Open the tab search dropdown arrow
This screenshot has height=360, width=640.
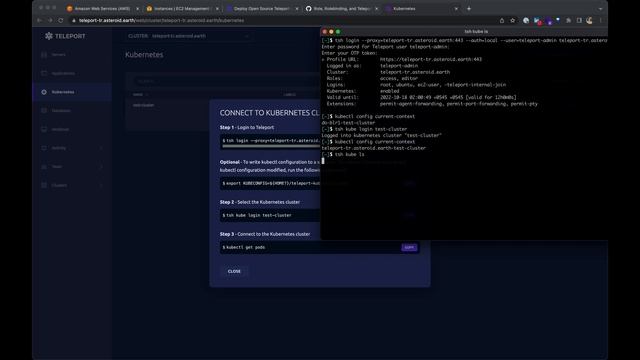pyautogui.click(x=600, y=9)
